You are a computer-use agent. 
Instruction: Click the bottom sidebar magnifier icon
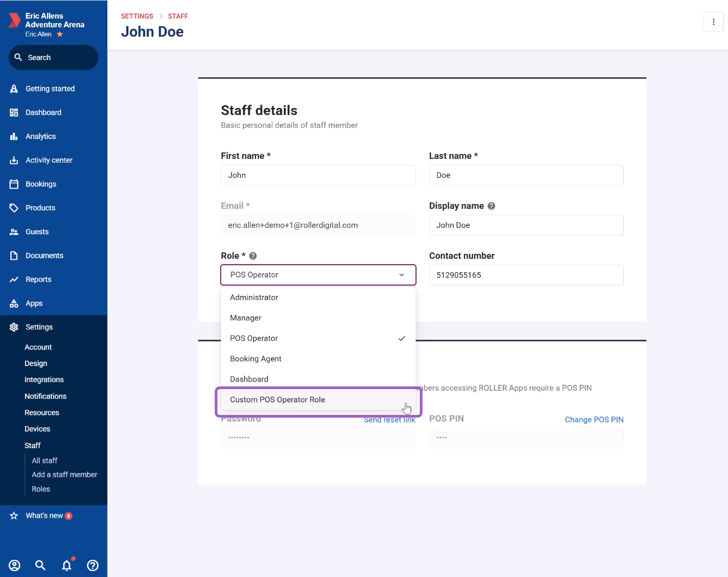click(40, 565)
